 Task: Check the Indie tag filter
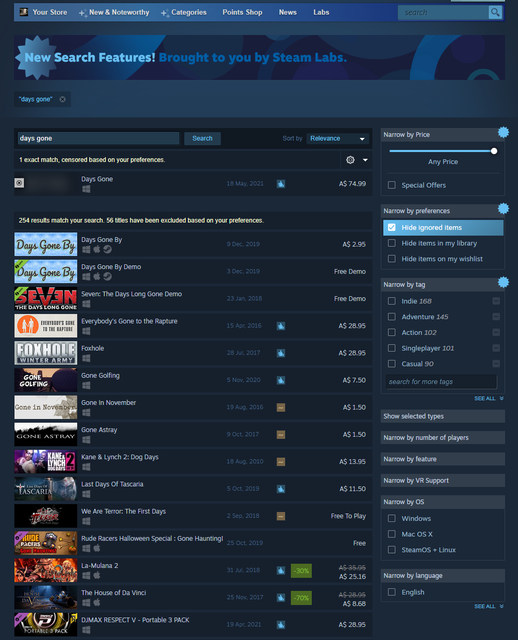coord(392,301)
